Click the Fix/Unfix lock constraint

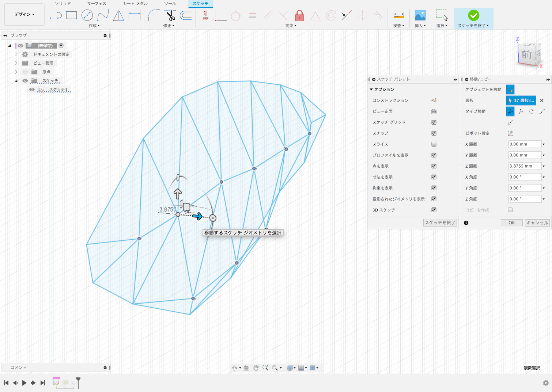(299, 15)
